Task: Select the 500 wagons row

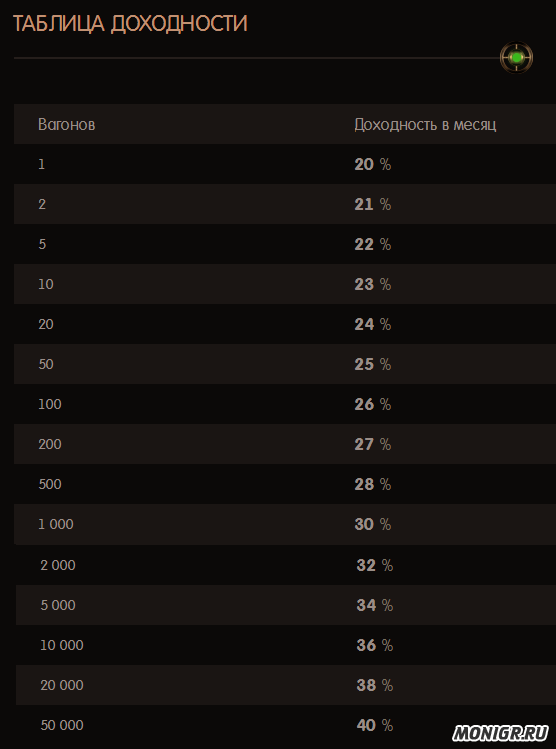Action: (285, 484)
